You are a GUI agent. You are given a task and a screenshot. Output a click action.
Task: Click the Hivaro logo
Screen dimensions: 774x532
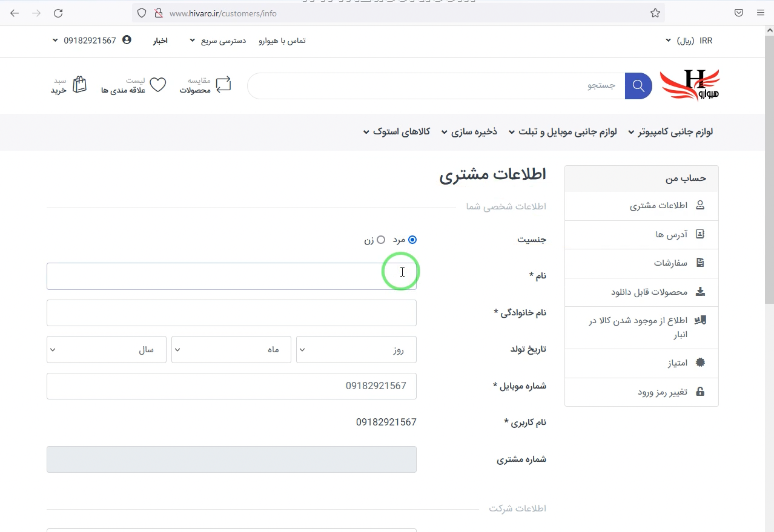(x=690, y=85)
